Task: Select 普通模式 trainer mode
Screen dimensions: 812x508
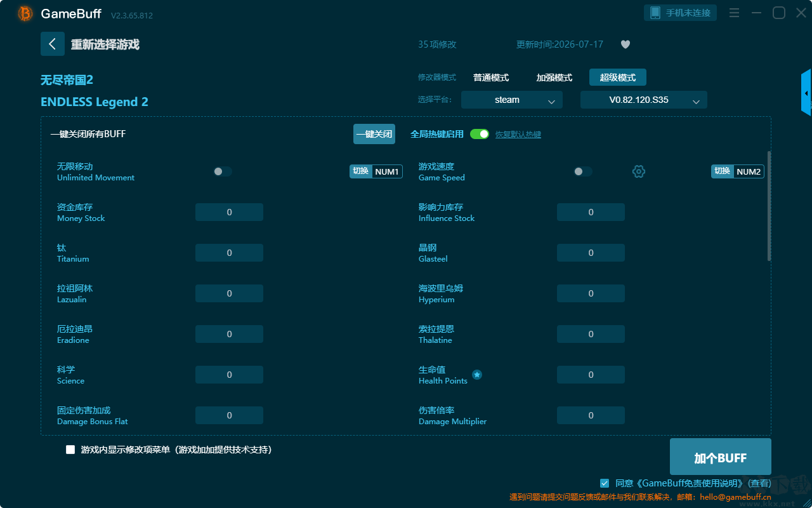Action: tap(491, 77)
